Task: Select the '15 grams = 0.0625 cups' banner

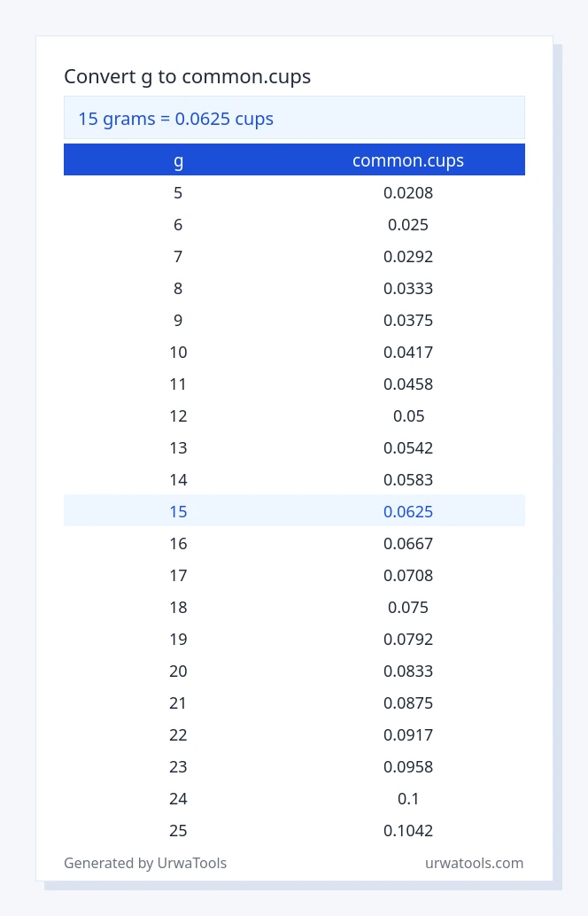Action: [294, 118]
